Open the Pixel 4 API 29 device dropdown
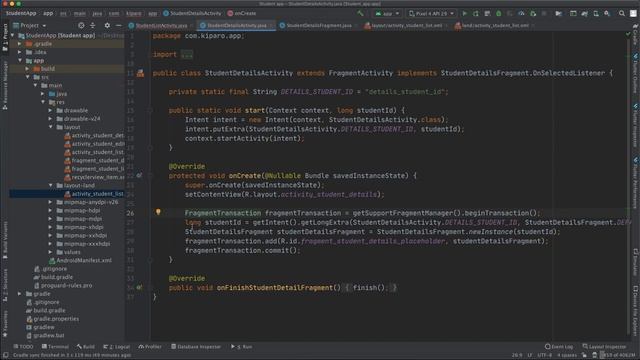Viewport: 640px width, 360px height. pyautogui.click(x=431, y=13)
